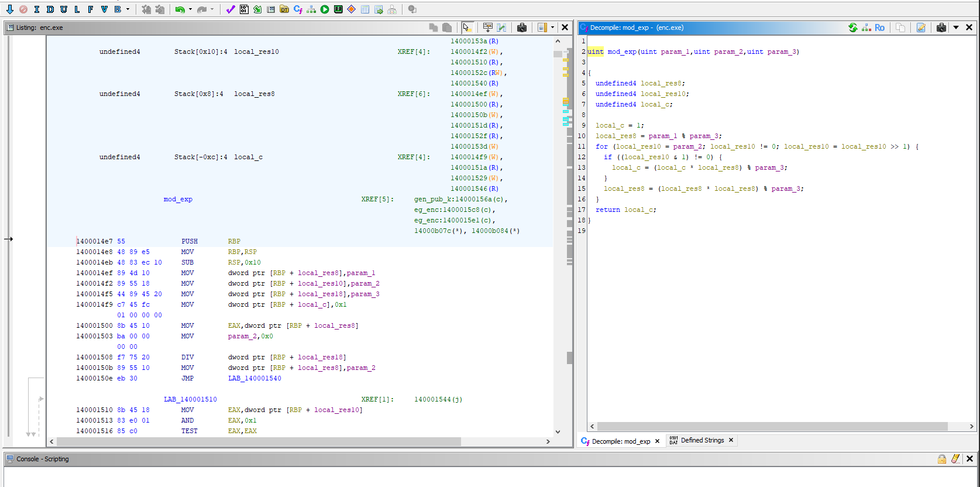Switch to the Defined Strings tab

tap(702, 441)
